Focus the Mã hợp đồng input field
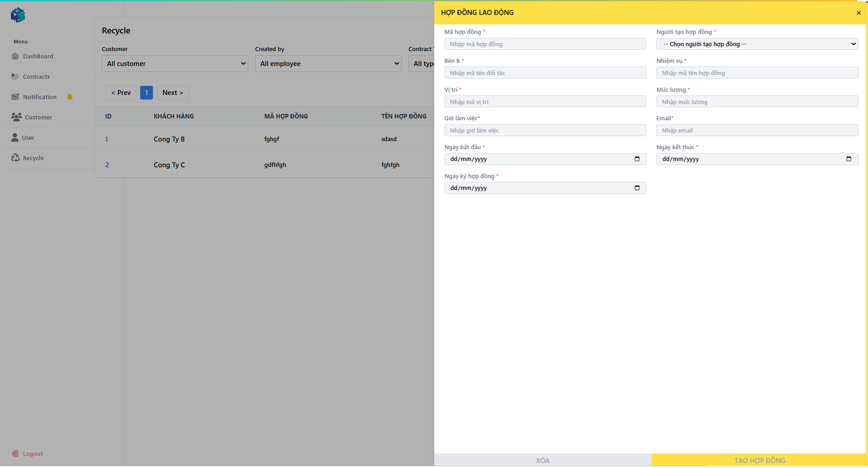The width and height of the screenshot is (868, 468). click(x=545, y=44)
